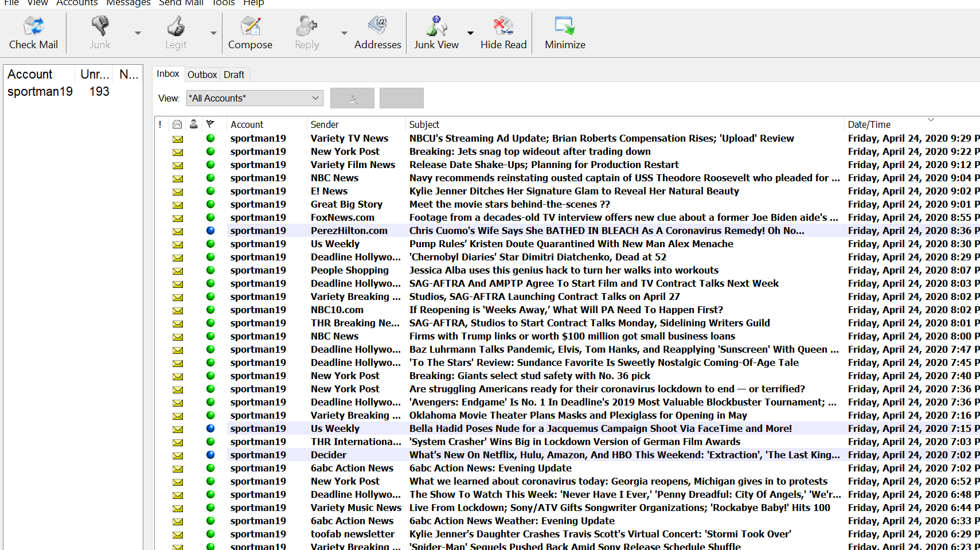Screen dimensions: 980x550
Task: Click the disabled delete button next to View
Action: [352, 98]
